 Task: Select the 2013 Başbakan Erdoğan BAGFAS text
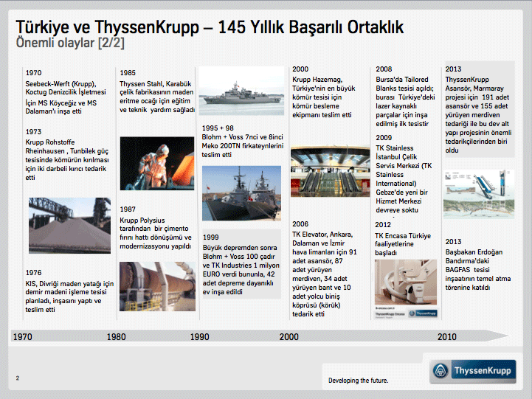[x=478, y=265]
